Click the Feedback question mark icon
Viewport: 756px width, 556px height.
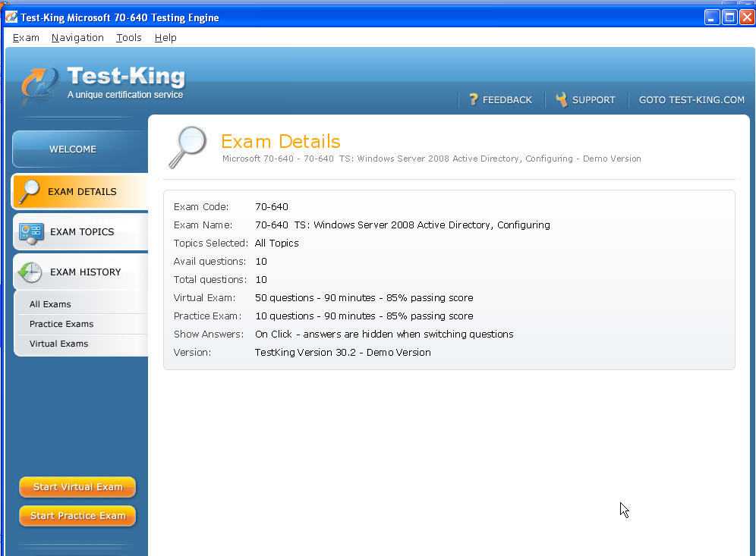[473, 99]
